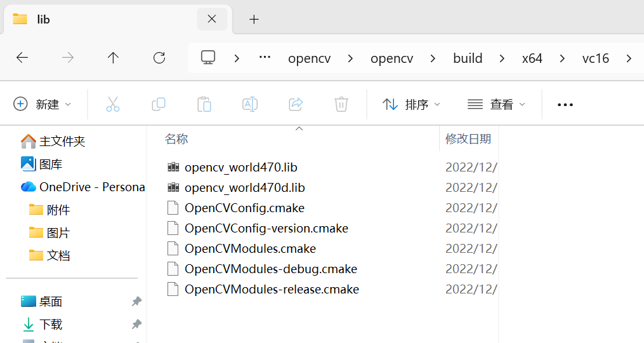644x343 pixels.
Task: Click the Delete trash can icon
Action: (341, 104)
